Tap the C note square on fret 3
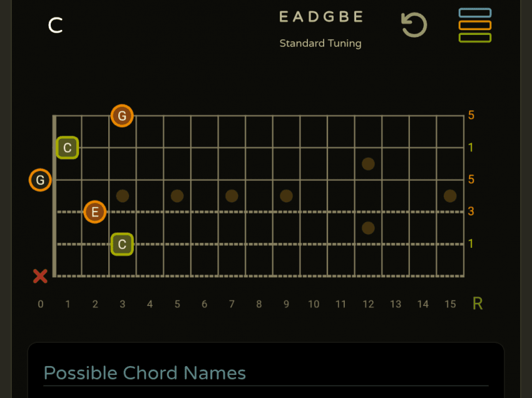 [122, 244]
